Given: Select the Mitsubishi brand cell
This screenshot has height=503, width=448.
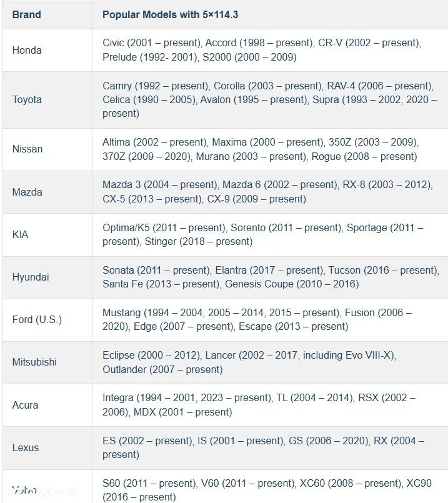Looking at the screenshot, I should pyautogui.click(x=34, y=362).
